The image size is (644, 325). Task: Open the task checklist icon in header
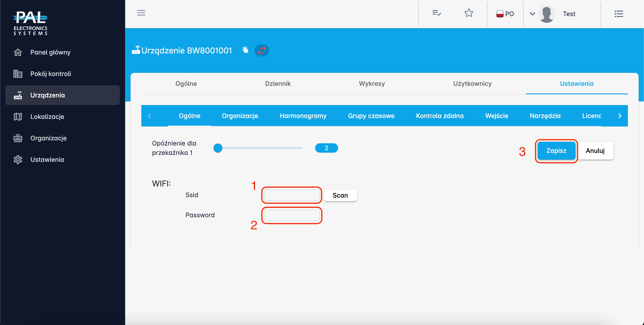(x=436, y=13)
